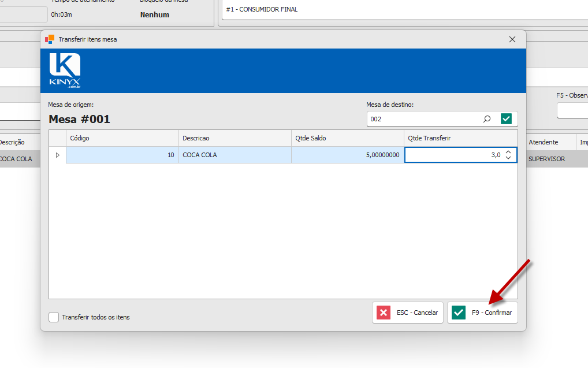Click ESC - Cancelar button
This screenshot has width=588, height=368.
point(408,313)
